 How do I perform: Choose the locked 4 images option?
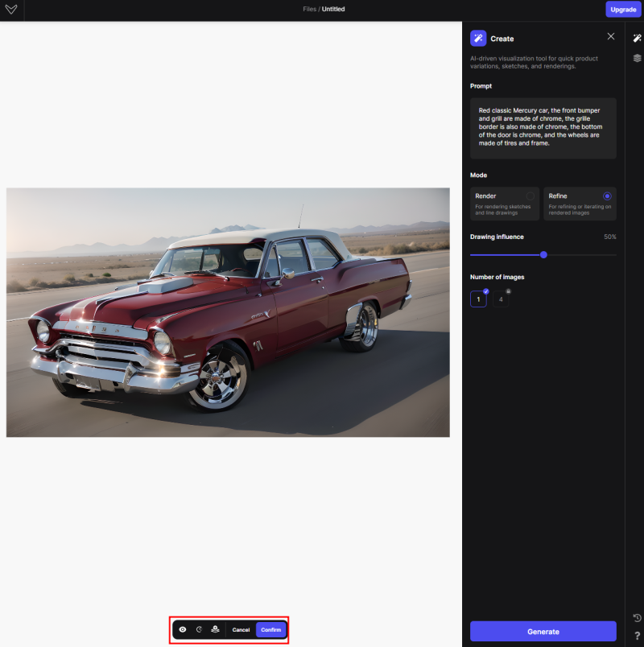(501, 299)
